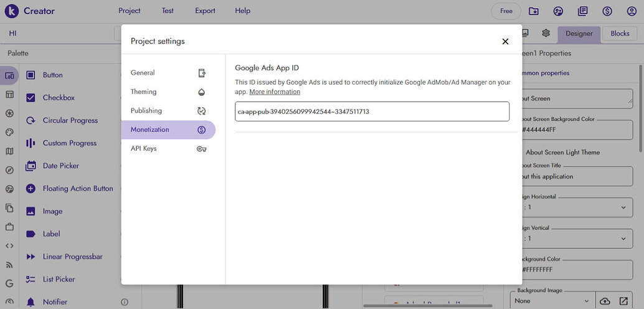
Task: Open my projects folder icon
Action: [533, 11]
